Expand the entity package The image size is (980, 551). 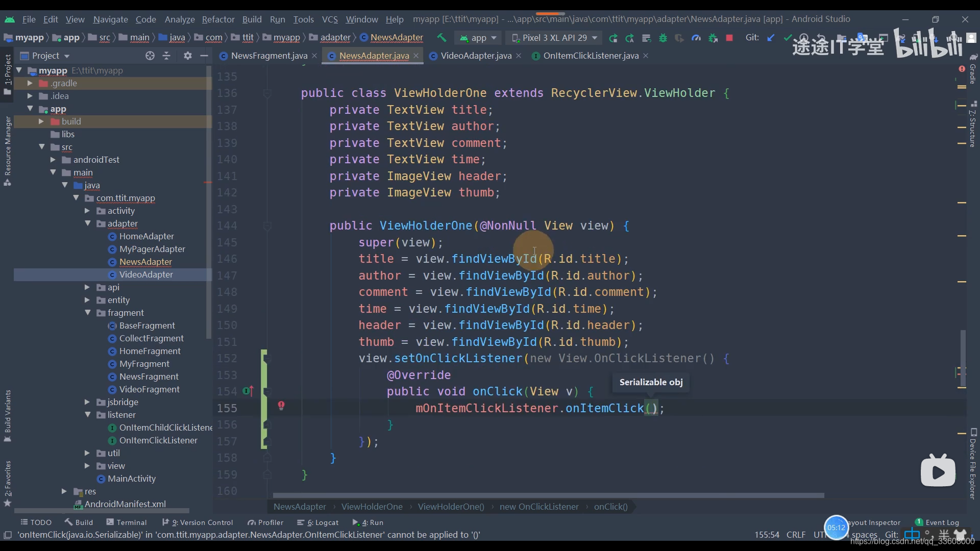pos(87,300)
